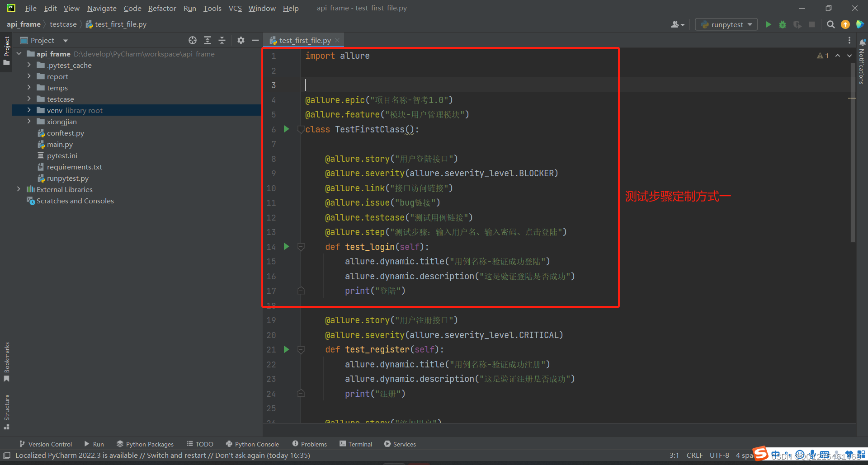Open Project panel settings gear
This screenshot has width=868, height=465.
(x=241, y=40)
